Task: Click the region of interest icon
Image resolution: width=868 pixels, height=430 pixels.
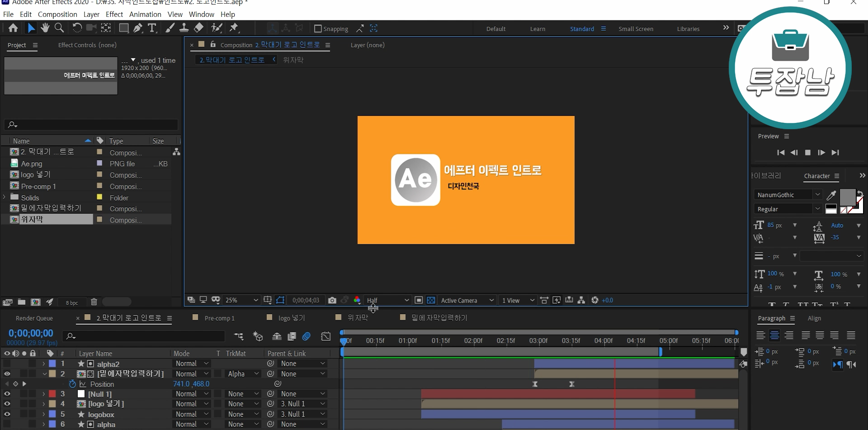Action: tap(419, 300)
